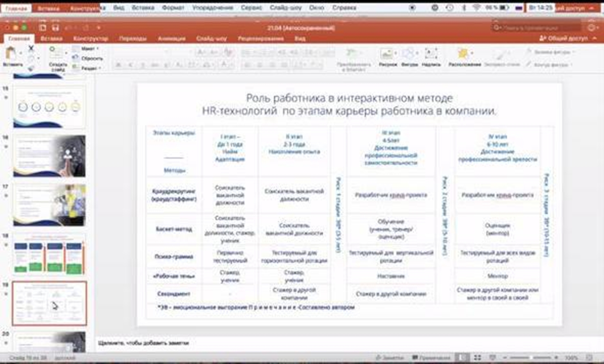This screenshot has width=604, height=364.
Task: Select slide 18 thumbnail in the slide panel
Action: [49, 254]
